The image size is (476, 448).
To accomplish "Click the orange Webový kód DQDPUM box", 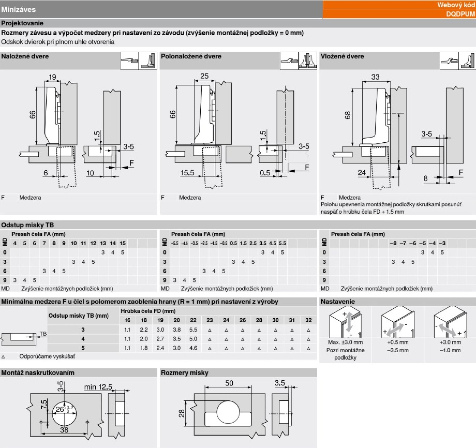I will pyautogui.click(x=399, y=9).
